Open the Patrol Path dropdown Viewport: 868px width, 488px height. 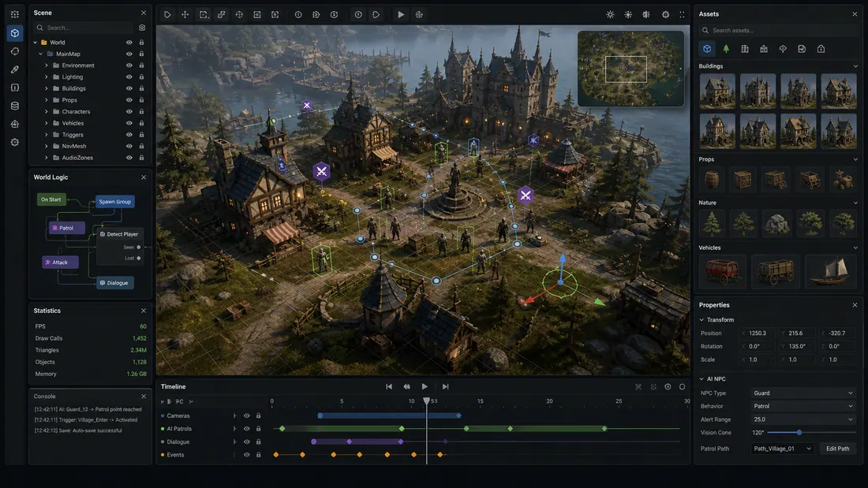782,449
